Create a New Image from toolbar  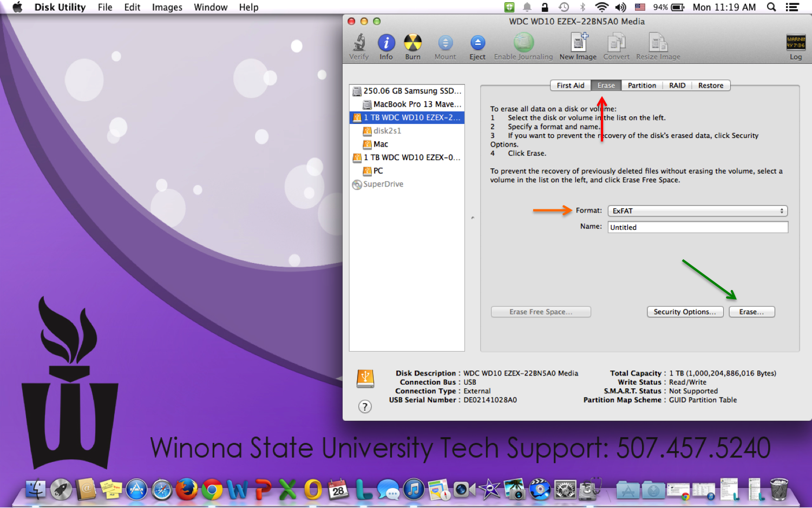(578, 43)
